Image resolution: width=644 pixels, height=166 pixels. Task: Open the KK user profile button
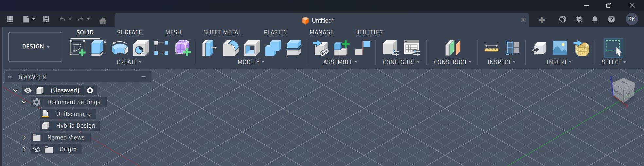point(632,19)
